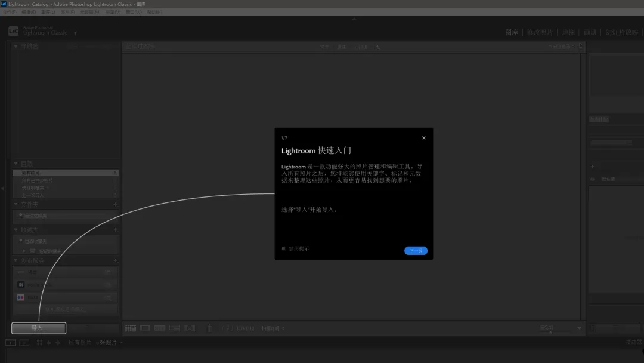This screenshot has width=644, height=363.
Task: Click the 导入 import button
Action: tap(39, 328)
